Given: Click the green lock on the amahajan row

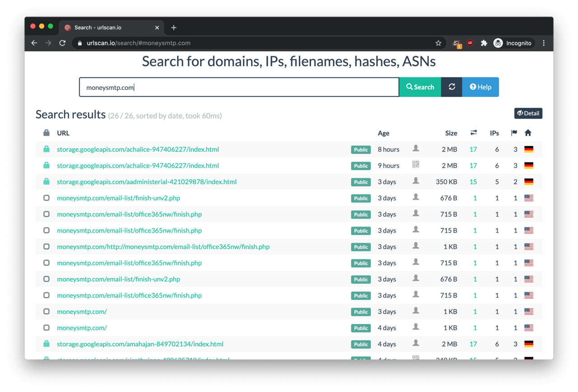Looking at the screenshot, I should coord(46,344).
